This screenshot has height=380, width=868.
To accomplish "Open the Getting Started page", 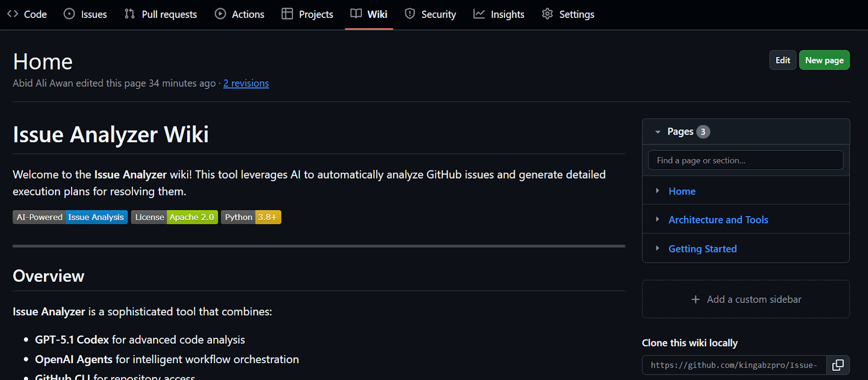I will coord(703,249).
